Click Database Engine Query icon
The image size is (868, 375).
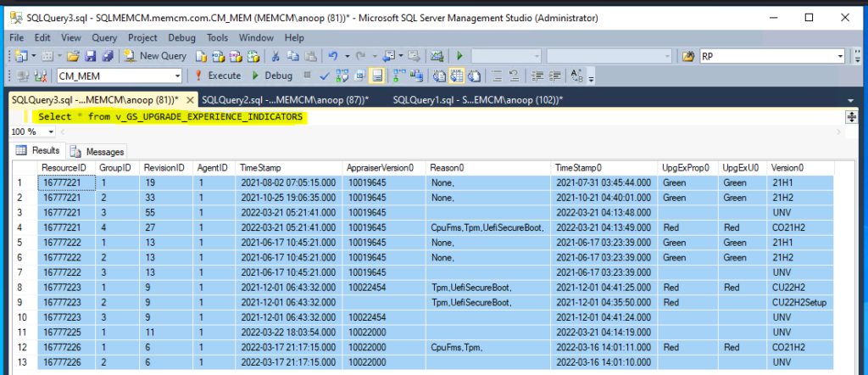tap(202, 56)
